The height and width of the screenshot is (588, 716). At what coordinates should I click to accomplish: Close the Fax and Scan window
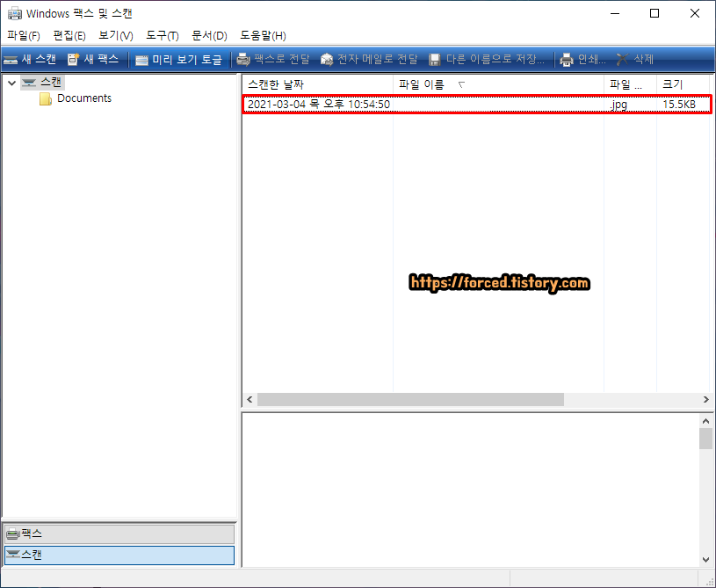pos(695,14)
